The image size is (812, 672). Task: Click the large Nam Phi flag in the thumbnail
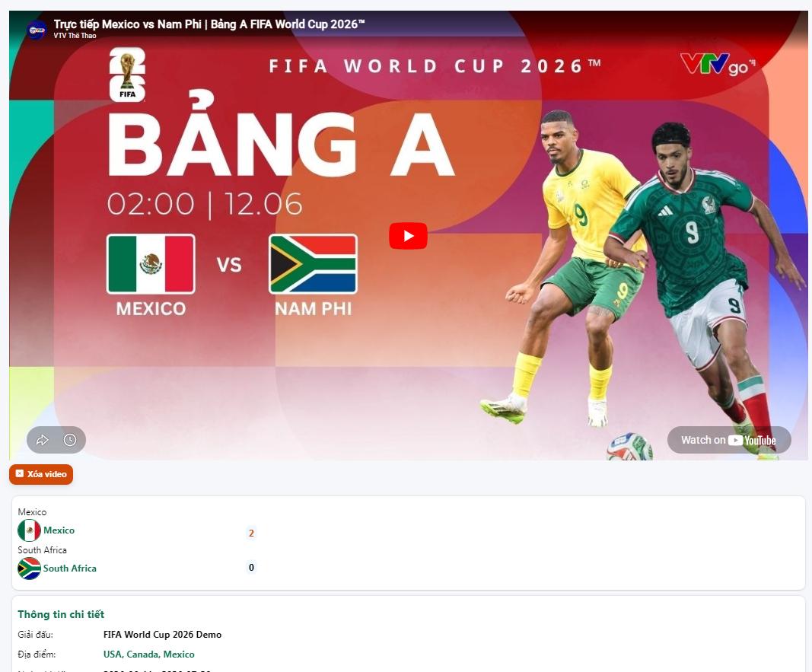click(x=314, y=264)
